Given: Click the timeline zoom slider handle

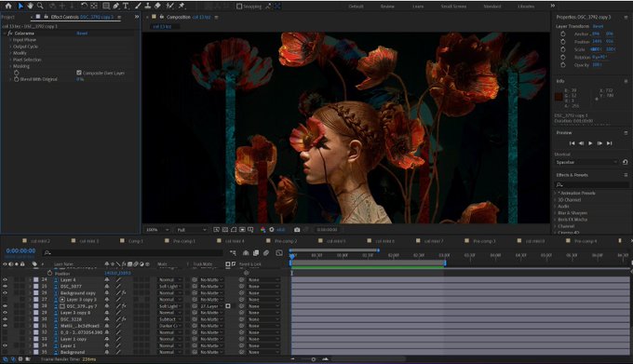Looking at the screenshot, I should click(x=314, y=359).
